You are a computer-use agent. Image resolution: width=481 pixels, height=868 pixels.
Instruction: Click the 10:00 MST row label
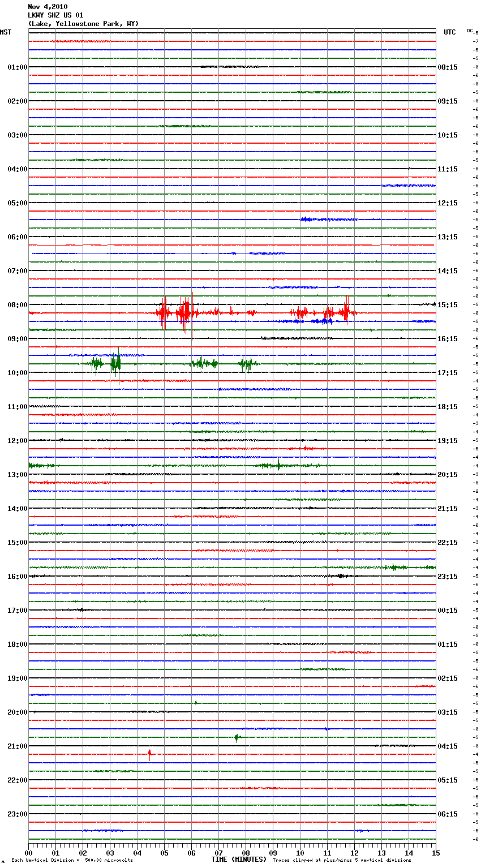click(18, 373)
